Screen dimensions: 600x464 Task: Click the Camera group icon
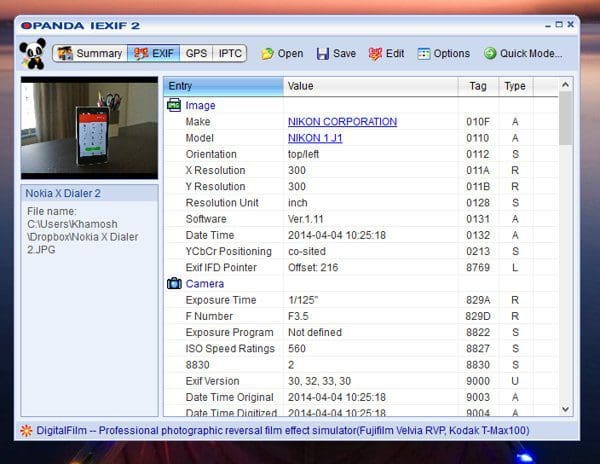click(x=174, y=283)
